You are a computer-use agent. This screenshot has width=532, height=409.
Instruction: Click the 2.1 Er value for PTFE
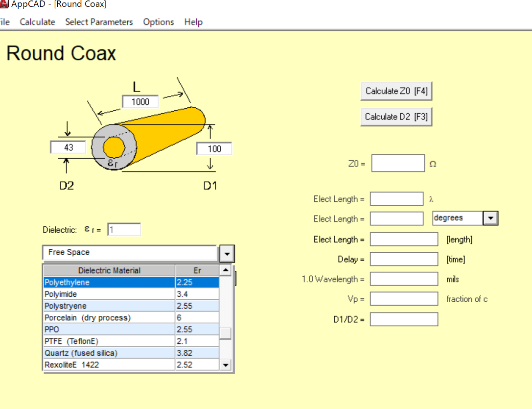[x=197, y=341]
